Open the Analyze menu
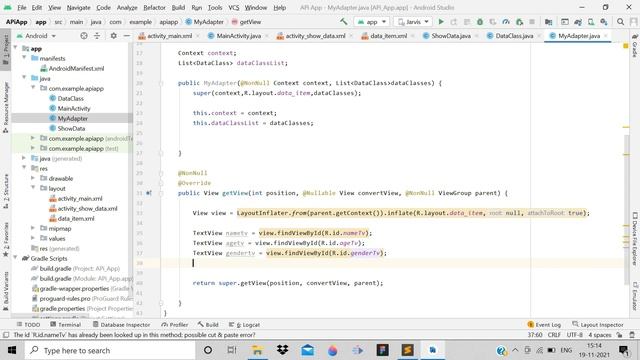The image size is (640, 360). coord(127,7)
